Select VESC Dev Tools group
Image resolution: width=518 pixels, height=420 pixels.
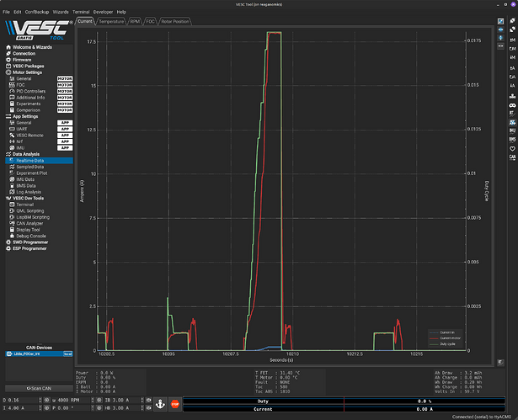coord(28,198)
